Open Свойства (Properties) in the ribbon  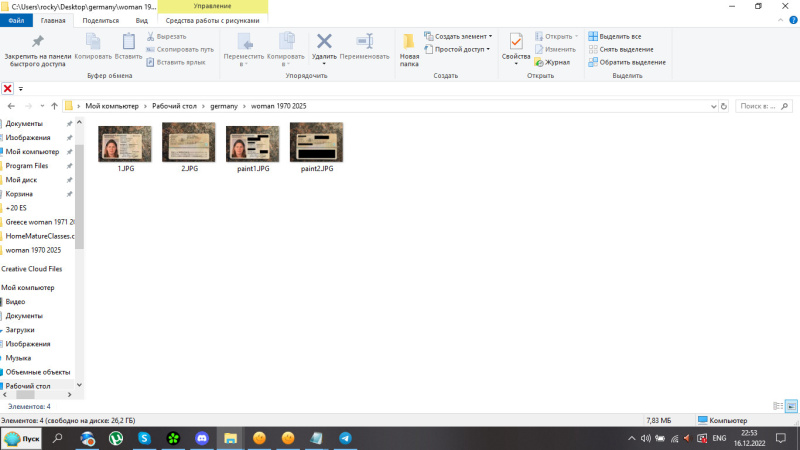[x=516, y=47]
